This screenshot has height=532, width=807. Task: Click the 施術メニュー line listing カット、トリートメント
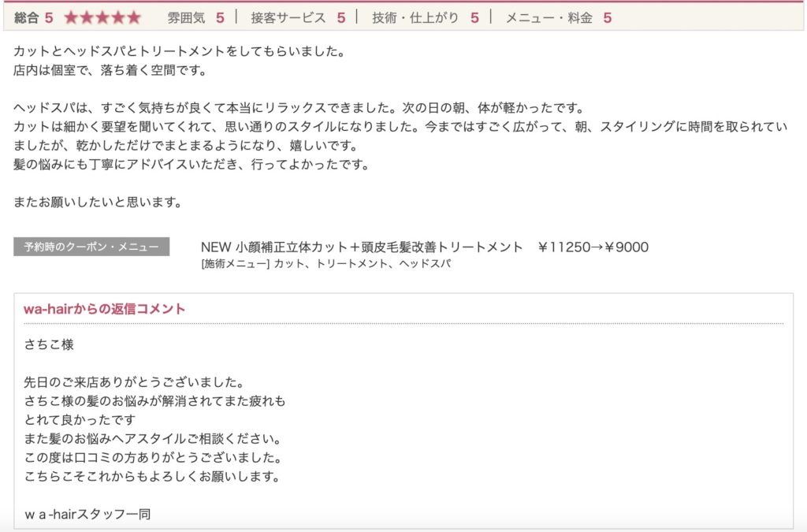coord(325,264)
